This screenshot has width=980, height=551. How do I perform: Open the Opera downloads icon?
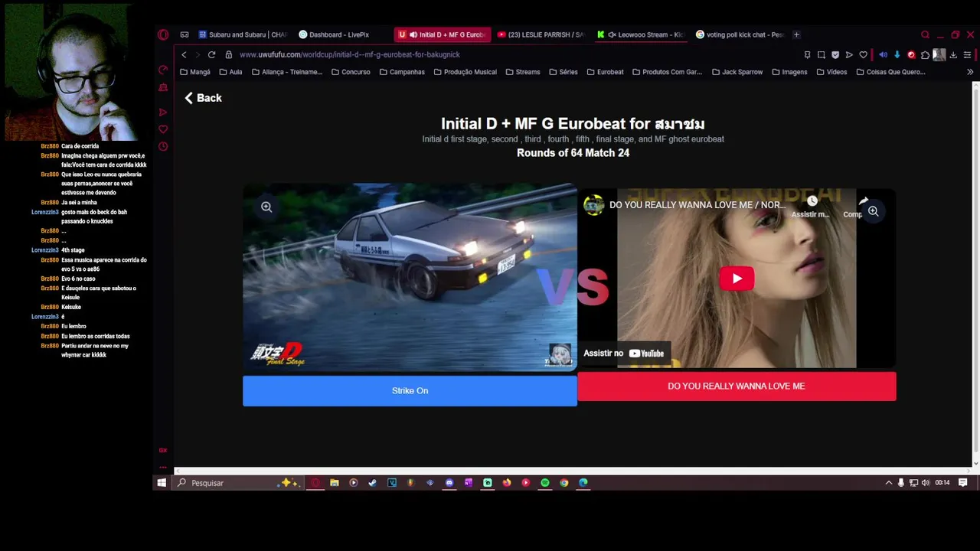click(953, 54)
